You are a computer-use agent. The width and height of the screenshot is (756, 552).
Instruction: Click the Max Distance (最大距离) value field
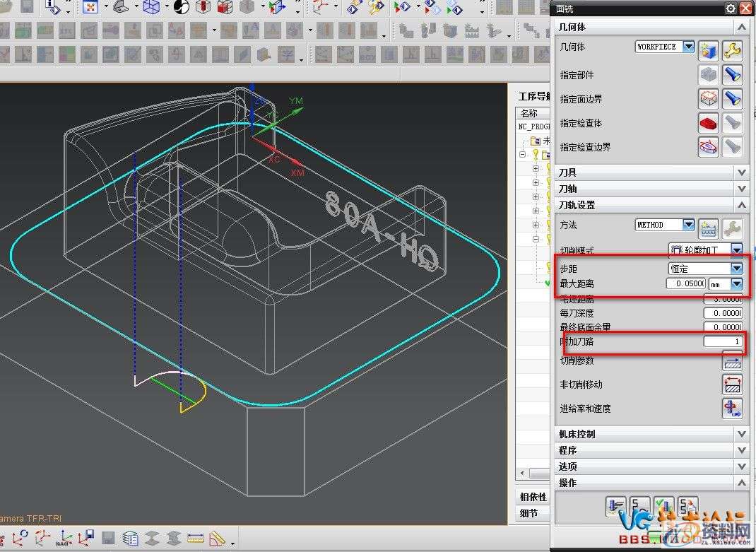coord(685,283)
